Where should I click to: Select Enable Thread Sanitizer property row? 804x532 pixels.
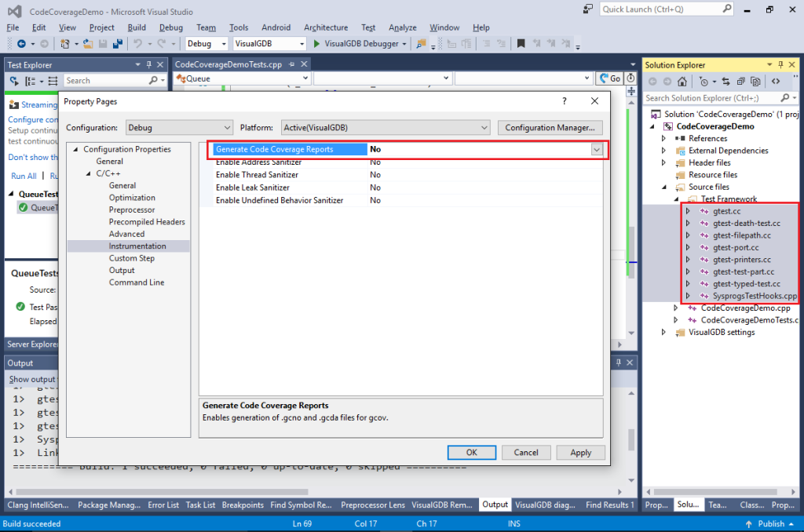401,175
